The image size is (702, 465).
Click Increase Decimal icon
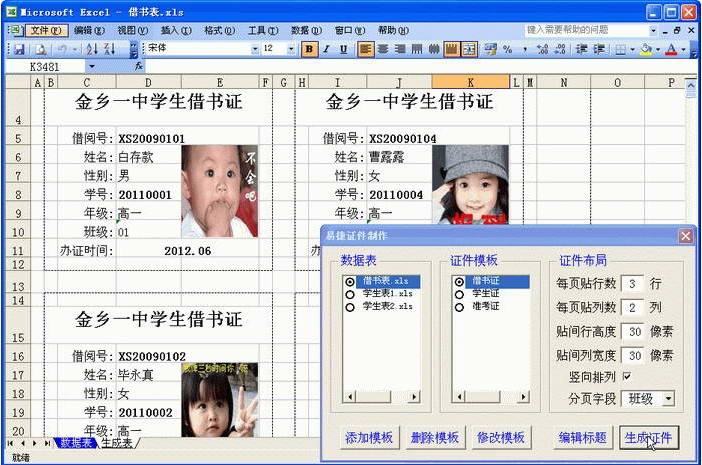click(x=542, y=49)
